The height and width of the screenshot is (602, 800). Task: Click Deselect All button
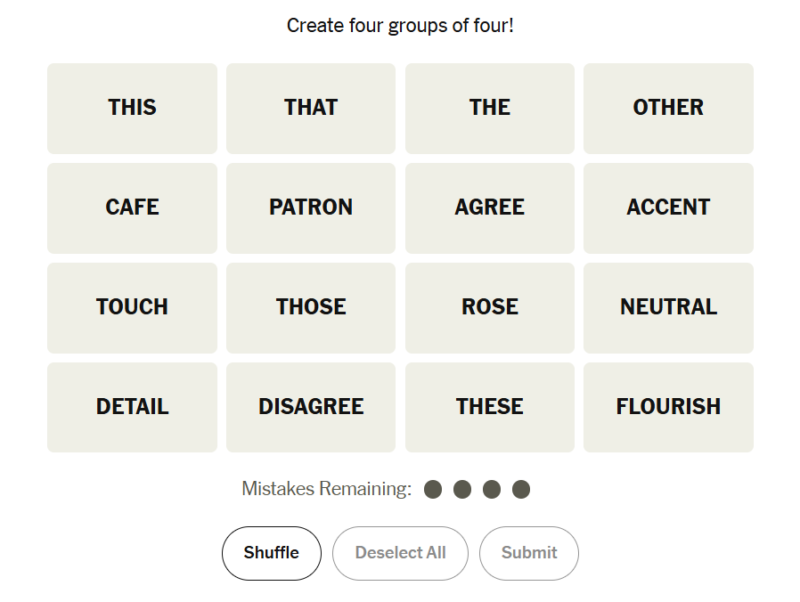click(x=400, y=553)
